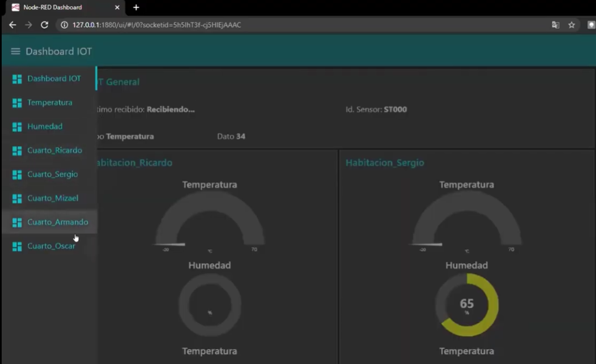
Task: Click the Node-RED favicon on the tab
Action: tap(15, 7)
